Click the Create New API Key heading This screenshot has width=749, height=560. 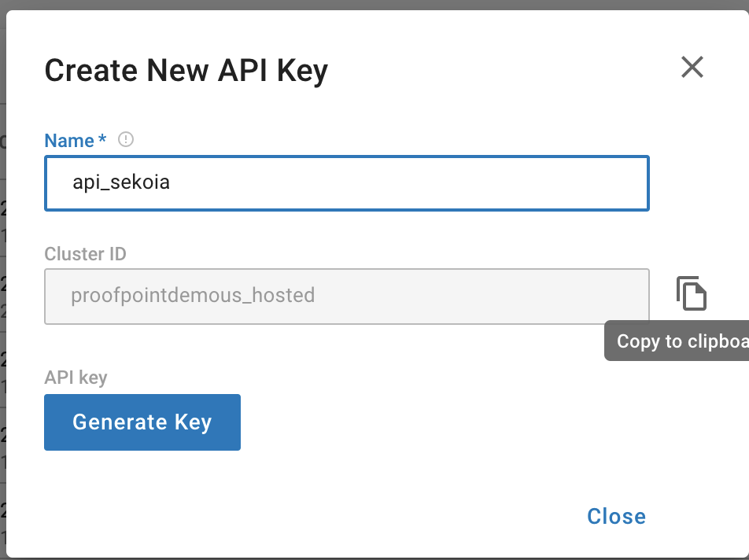(x=186, y=72)
